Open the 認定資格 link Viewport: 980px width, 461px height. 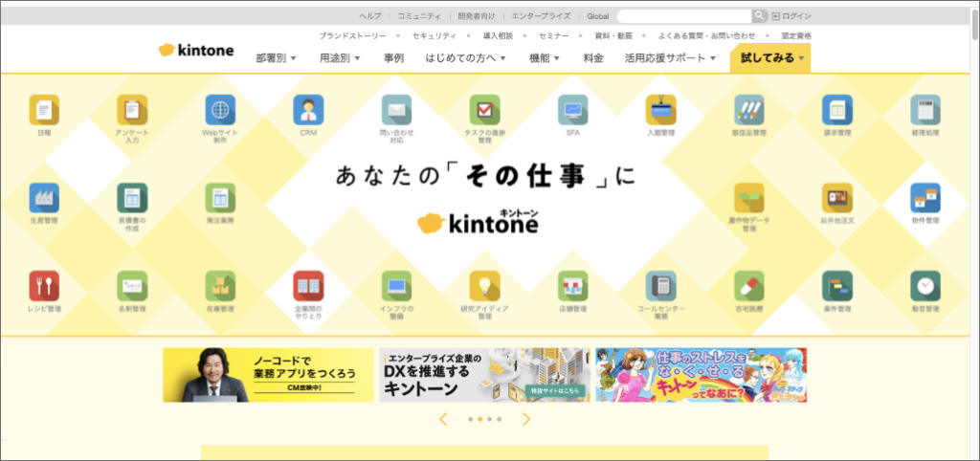796,36
